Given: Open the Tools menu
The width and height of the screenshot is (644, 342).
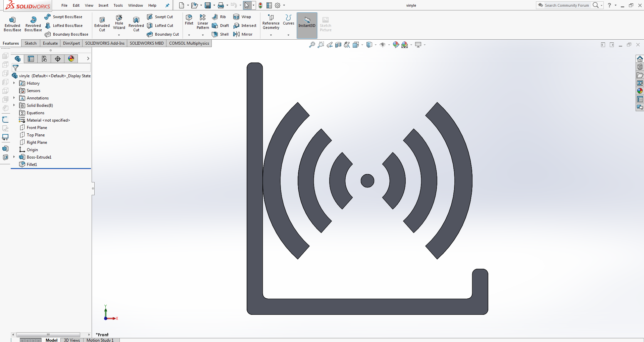Looking at the screenshot, I should click(x=118, y=5).
